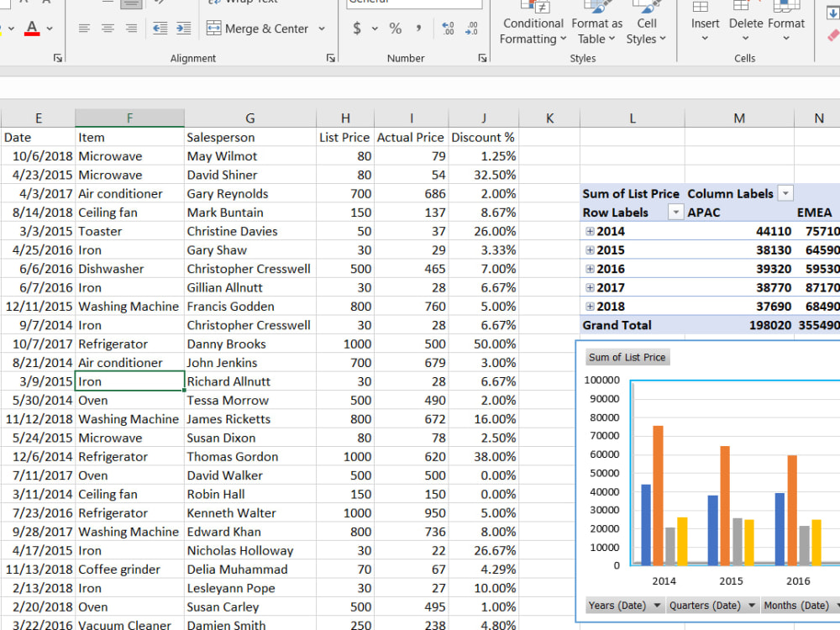Apply Percent Style formatting
This screenshot has width=840, height=630.
coord(396,29)
